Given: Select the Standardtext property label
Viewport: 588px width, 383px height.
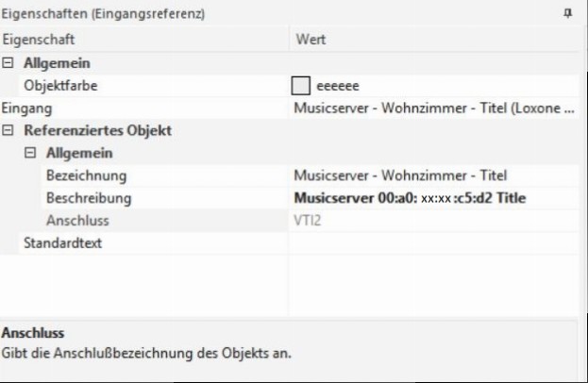Looking at the screenshot, I should 62,243.
